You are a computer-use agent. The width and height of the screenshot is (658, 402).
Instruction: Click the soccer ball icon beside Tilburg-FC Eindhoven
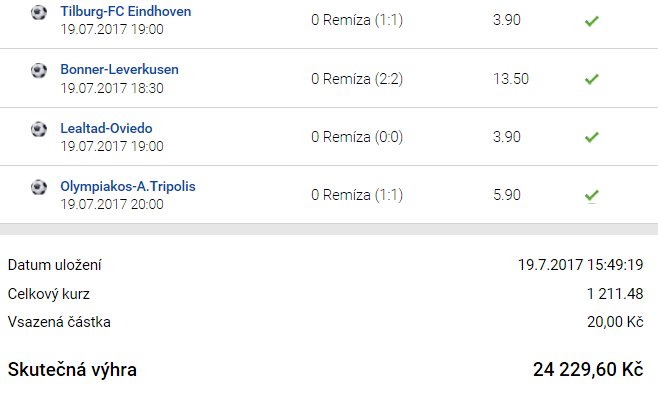39,13
